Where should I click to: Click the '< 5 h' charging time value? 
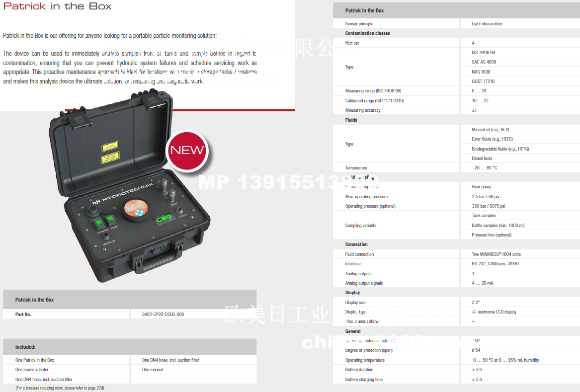click(x=477, y=380)
